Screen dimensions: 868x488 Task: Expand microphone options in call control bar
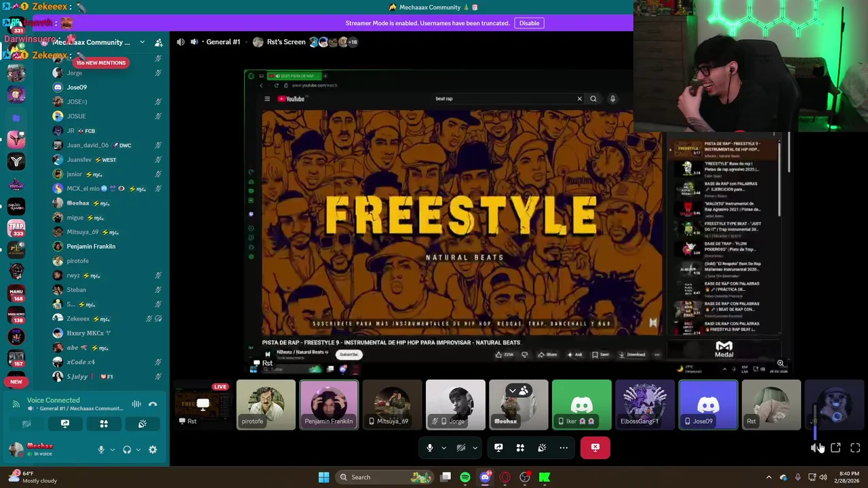pyautogui.click(x=443, y=447)
